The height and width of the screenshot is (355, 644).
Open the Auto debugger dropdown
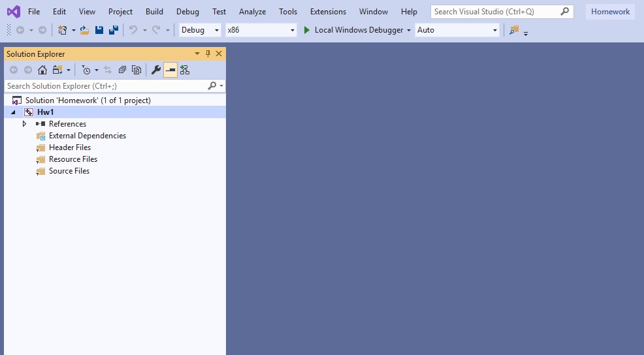[457, 30]
